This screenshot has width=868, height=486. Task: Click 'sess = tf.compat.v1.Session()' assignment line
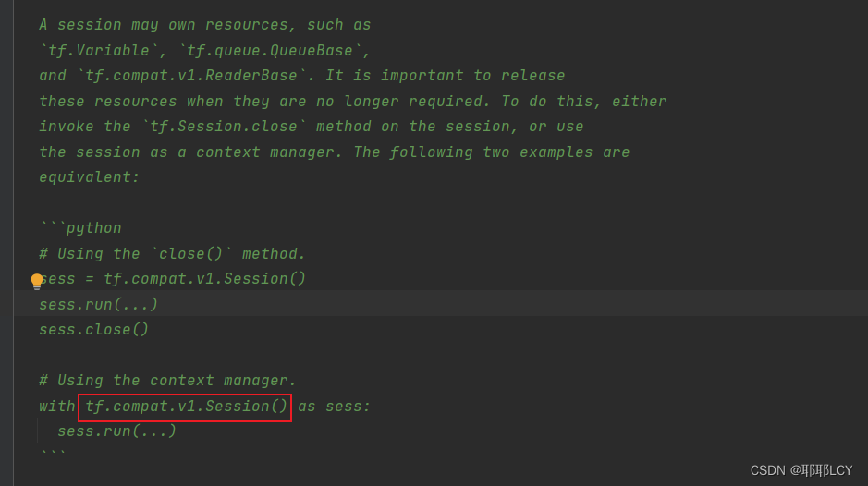point(172,278)
